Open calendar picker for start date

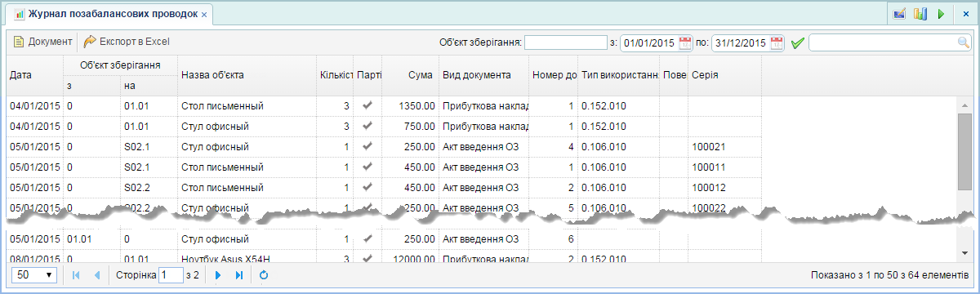click(685, 42)
